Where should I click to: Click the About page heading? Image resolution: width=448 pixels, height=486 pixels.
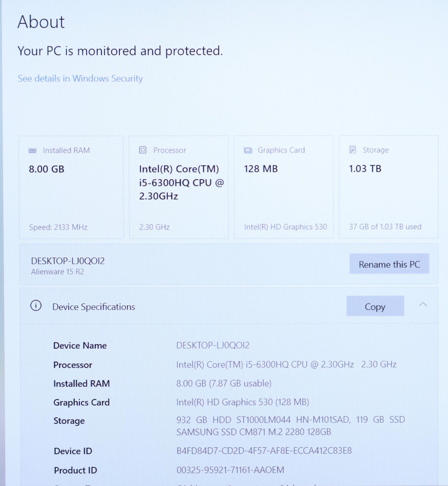point(41,22)
